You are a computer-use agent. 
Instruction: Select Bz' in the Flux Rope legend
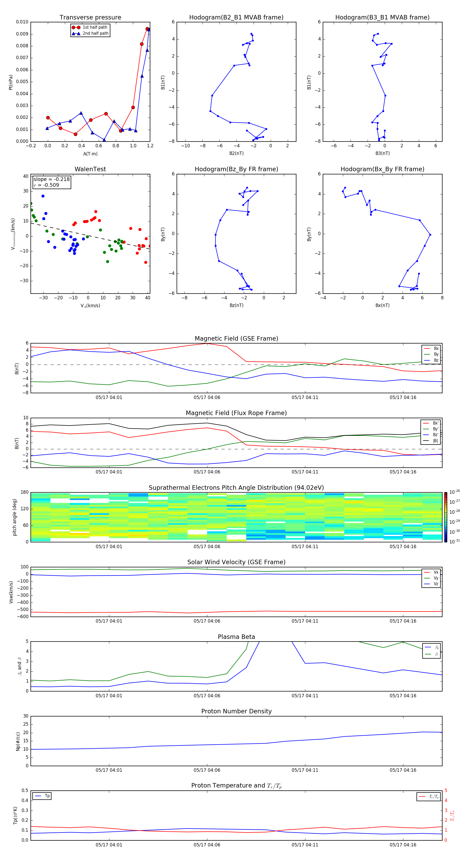431,435
